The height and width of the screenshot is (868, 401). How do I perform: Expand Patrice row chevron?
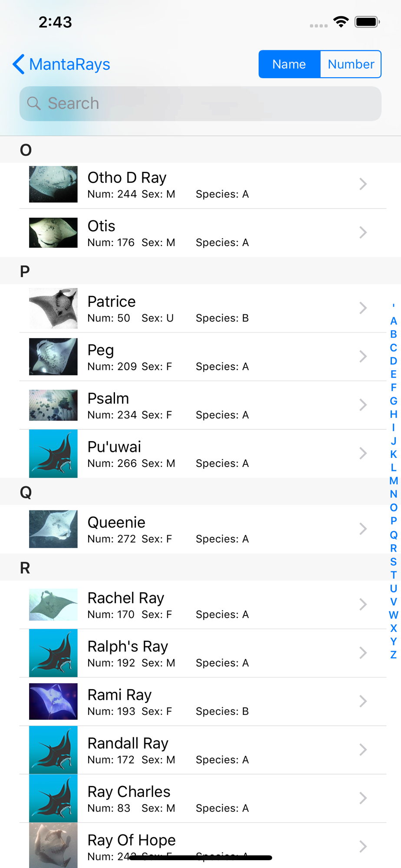363,308
